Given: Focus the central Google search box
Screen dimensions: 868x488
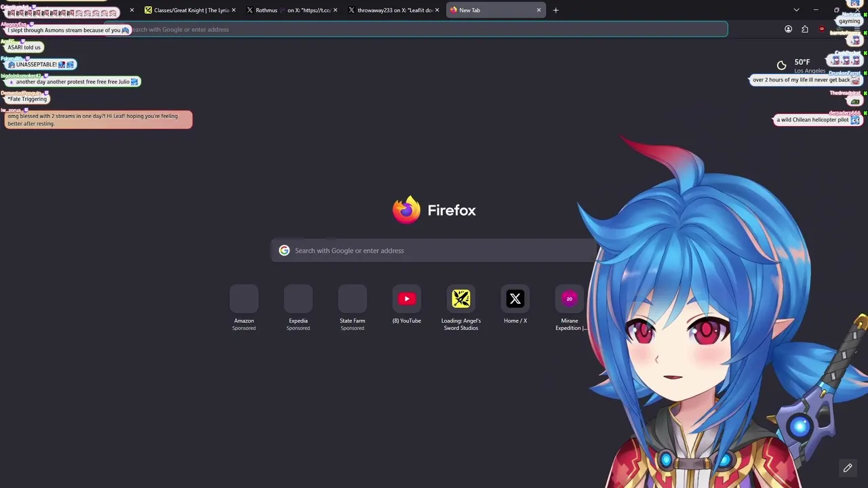Looking at the screenshot, I should pos(434,251).
